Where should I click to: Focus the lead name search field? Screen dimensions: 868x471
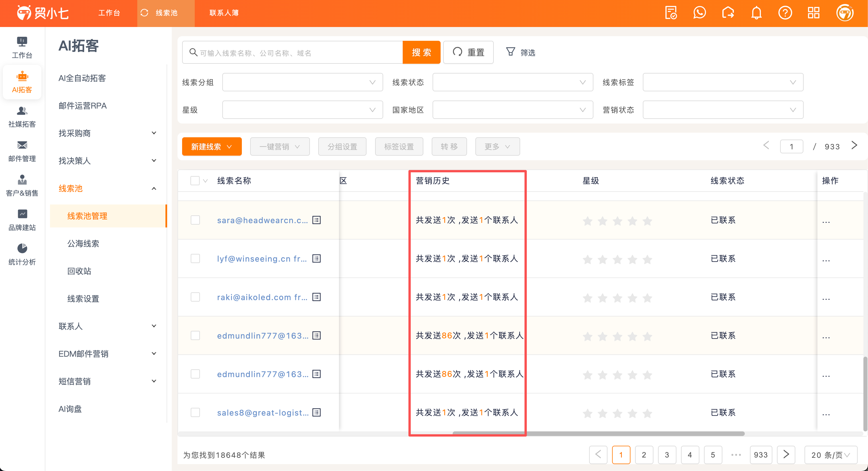292,52
